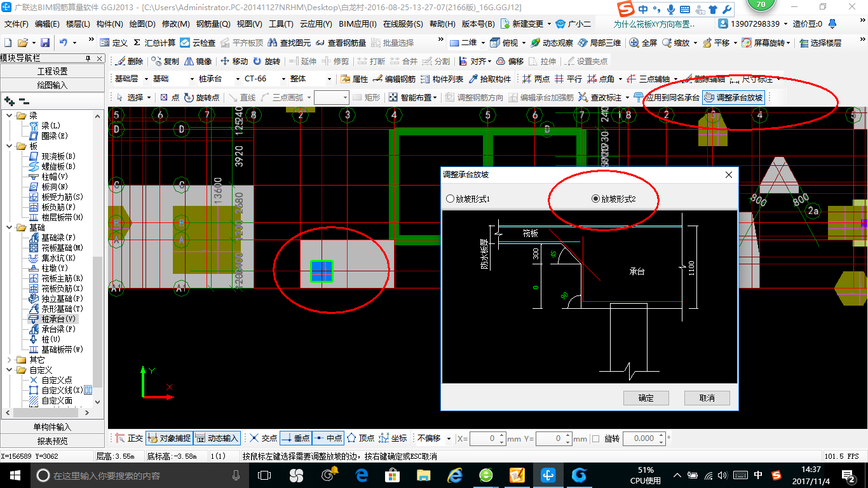Open the 钢筋量(Q) menu
Screen dimensions: 868x488
[x=214, y=24]
